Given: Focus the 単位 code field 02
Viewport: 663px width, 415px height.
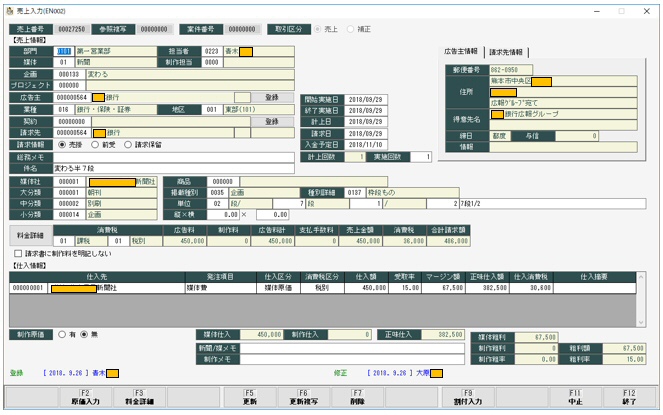Looking at the screenshot, I should pos(217,203).
